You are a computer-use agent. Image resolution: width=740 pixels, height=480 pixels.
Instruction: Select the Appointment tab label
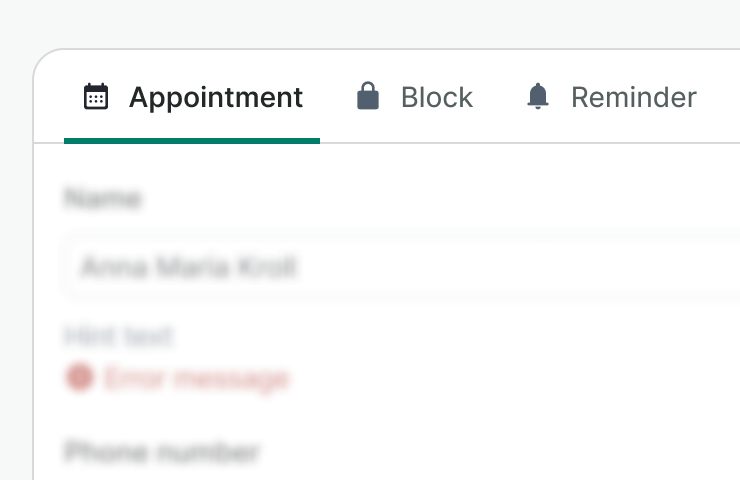point(215,97)
